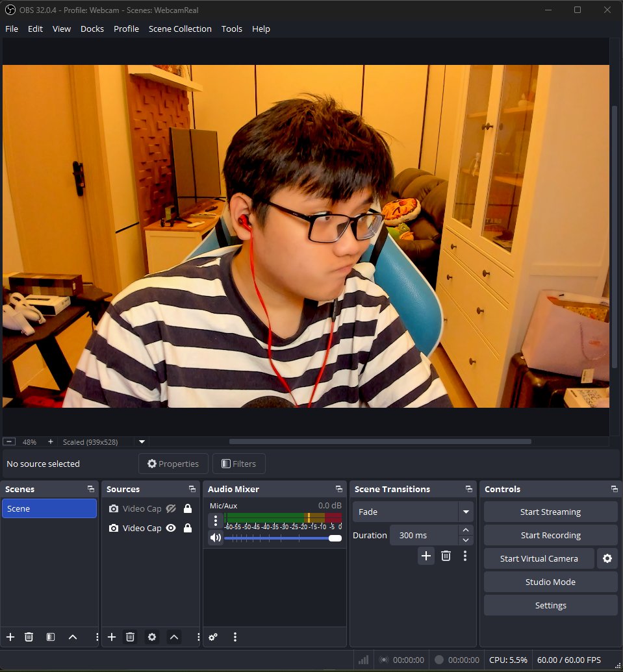Add a new scene transition
This screenshot has width=623, height=672.
(426, 556)
